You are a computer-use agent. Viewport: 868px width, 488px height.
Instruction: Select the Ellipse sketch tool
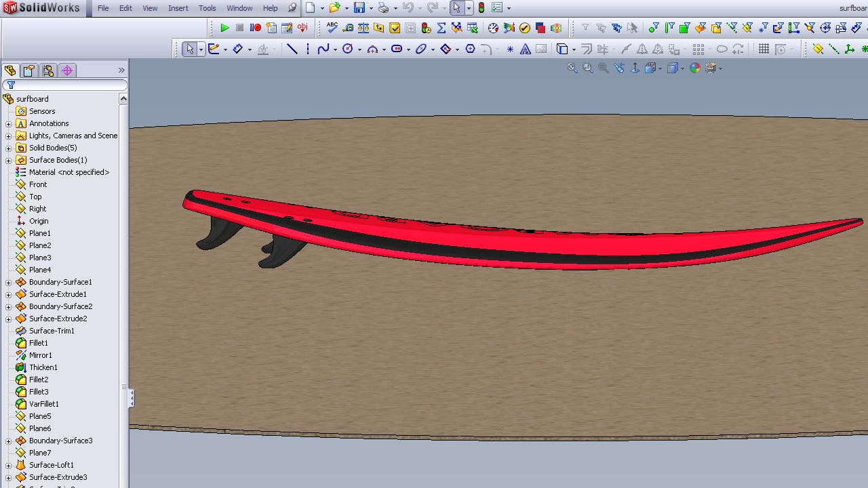tap(421, 49)
